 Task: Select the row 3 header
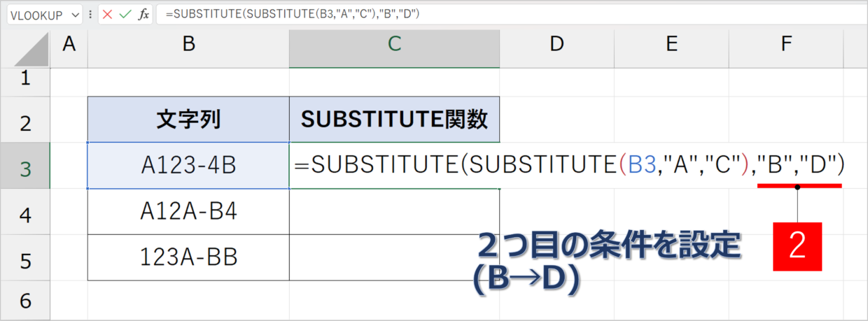pos(26,166)
